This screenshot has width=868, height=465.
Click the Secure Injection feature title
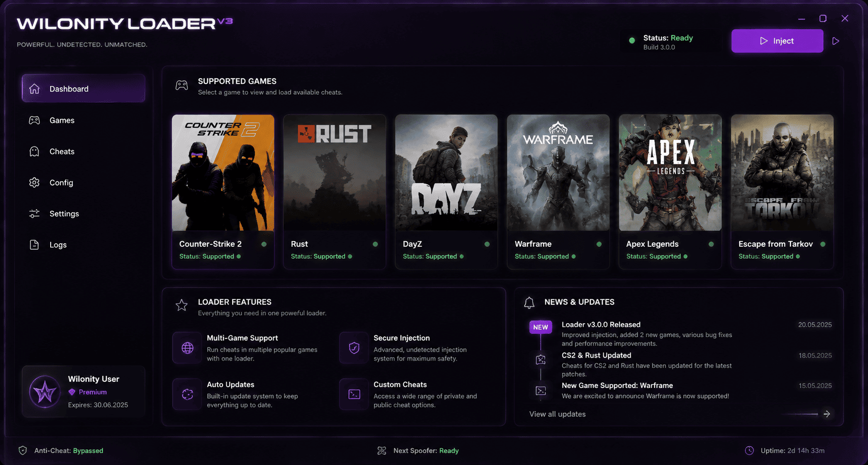pos(402,338)
